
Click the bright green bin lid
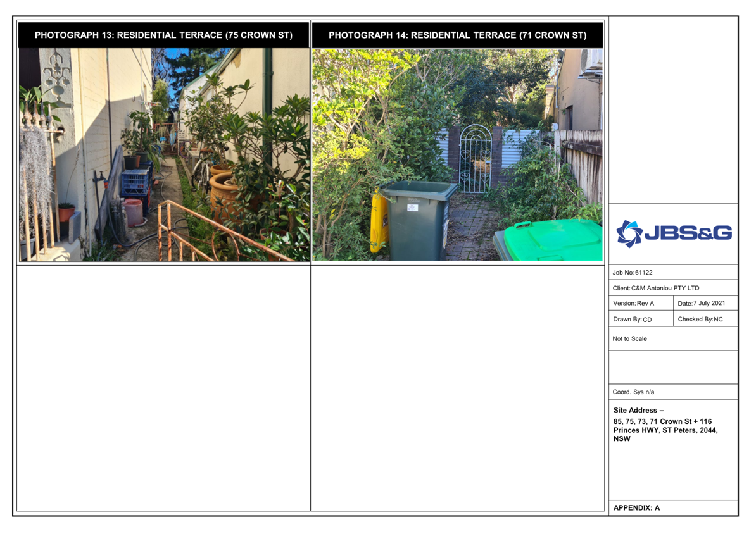point(552,240)
